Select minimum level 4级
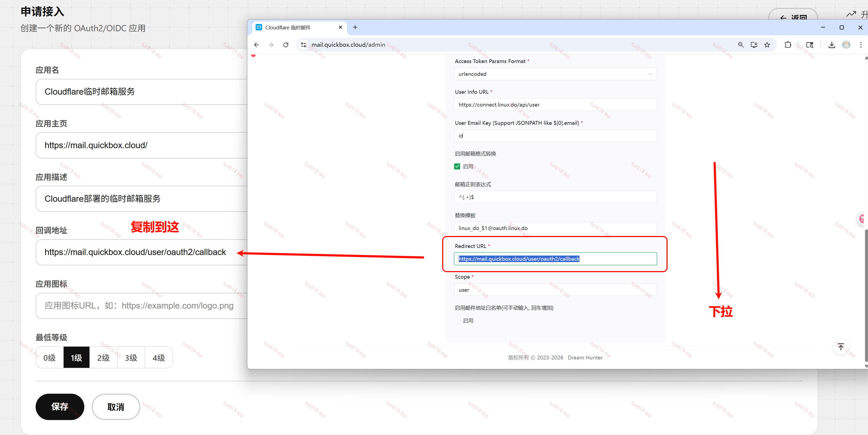 (159, 358)
